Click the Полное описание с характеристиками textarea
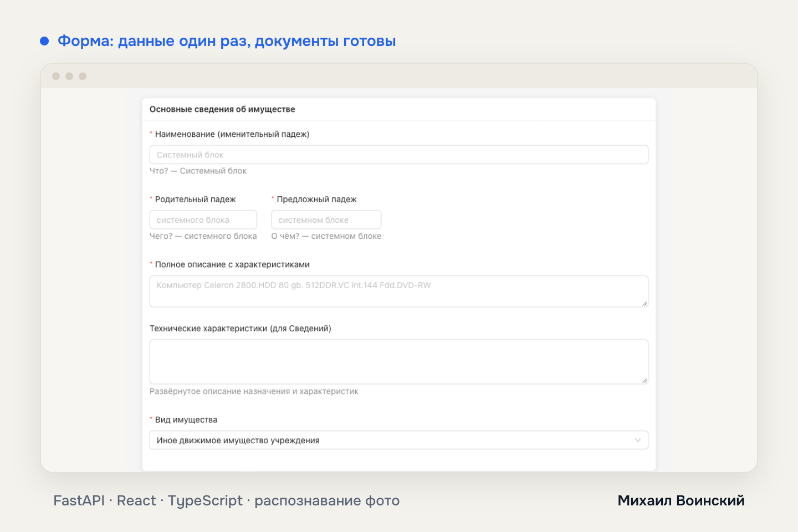The height and width of the screenshot is (532, 798). [x=398, y=291]
